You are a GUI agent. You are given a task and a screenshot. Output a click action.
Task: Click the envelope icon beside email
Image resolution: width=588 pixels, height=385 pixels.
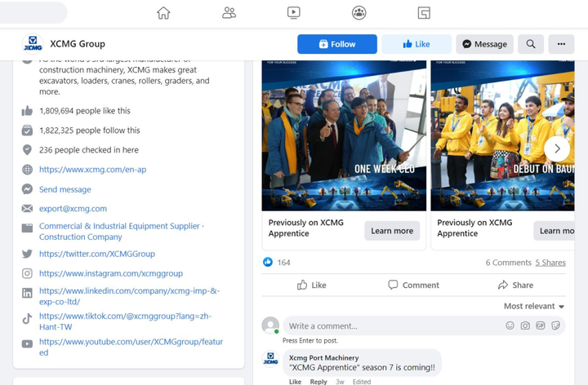tap(27, 208)
